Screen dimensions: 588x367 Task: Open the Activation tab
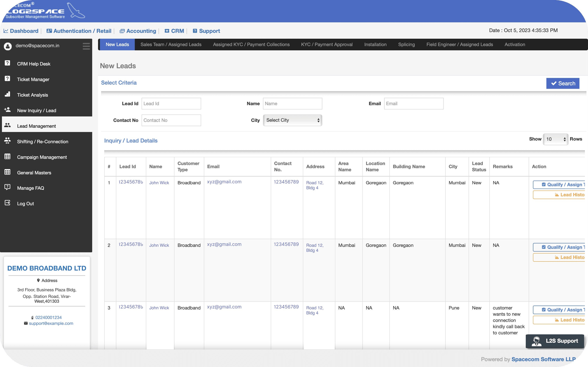tap(515, 44)
